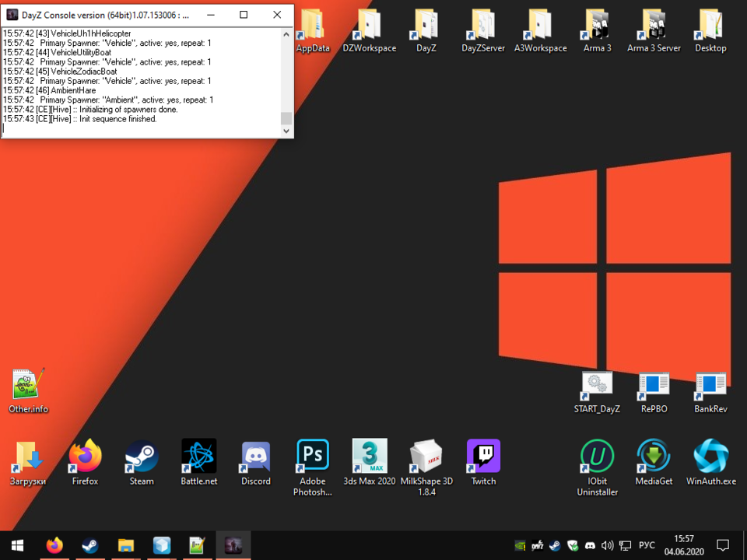Select the RePBO shortcut icon
The height and width of the screenshot is (560, 747).
(x=654, y=392)
